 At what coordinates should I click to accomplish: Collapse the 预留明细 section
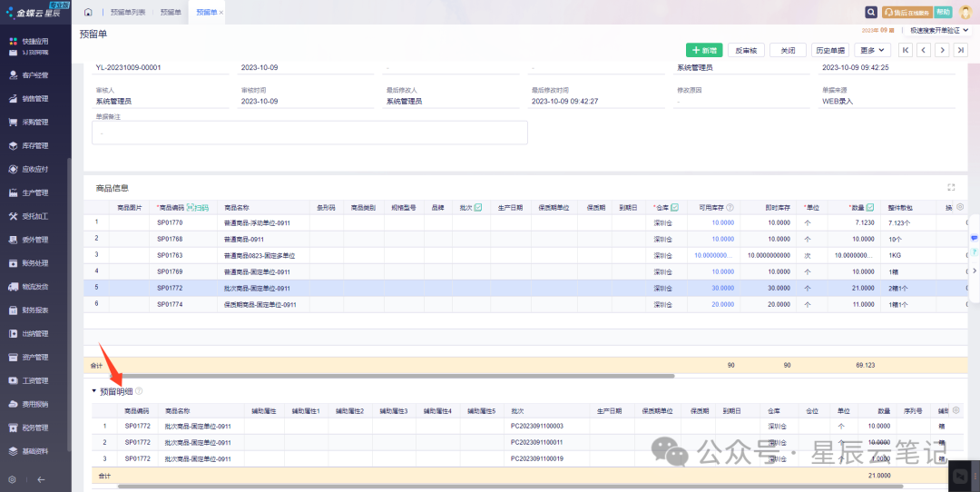point(93,391)
